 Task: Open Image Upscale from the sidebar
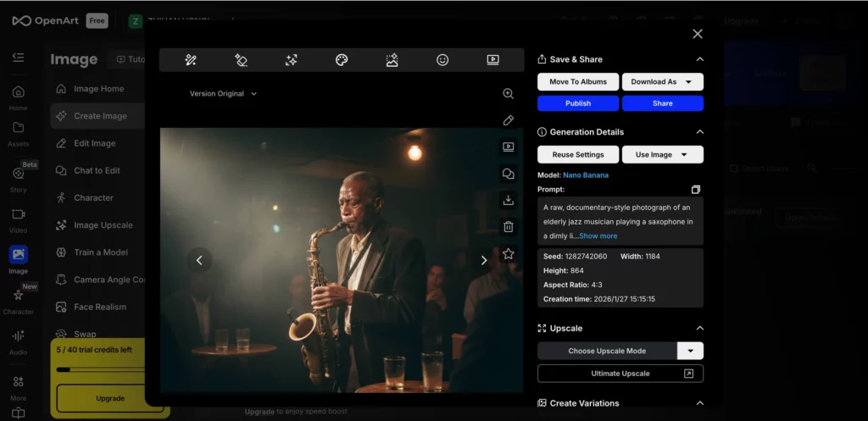click(103, 225)
